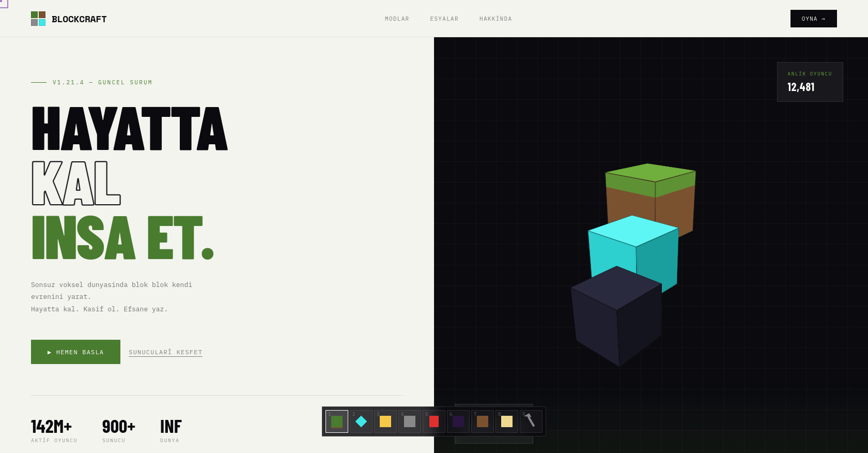Screen dimensions: 868x453
Task: Open the MODLAR menu item
Action: 397,19
